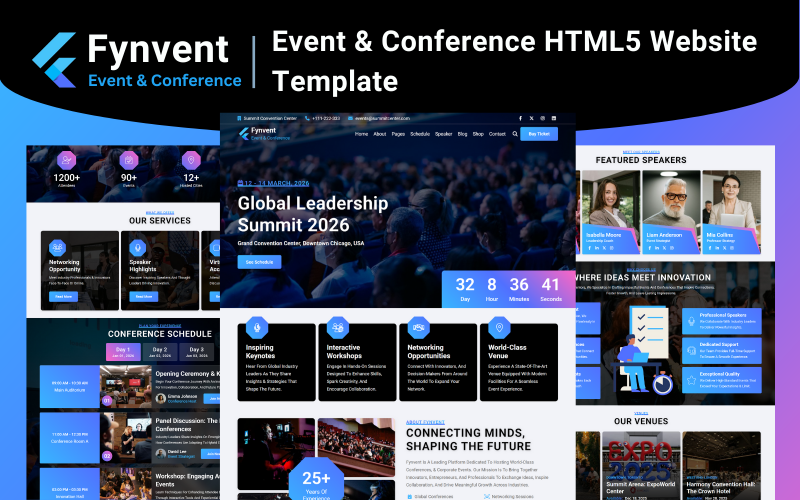Open the Pages menu item

tap(398, 134)
